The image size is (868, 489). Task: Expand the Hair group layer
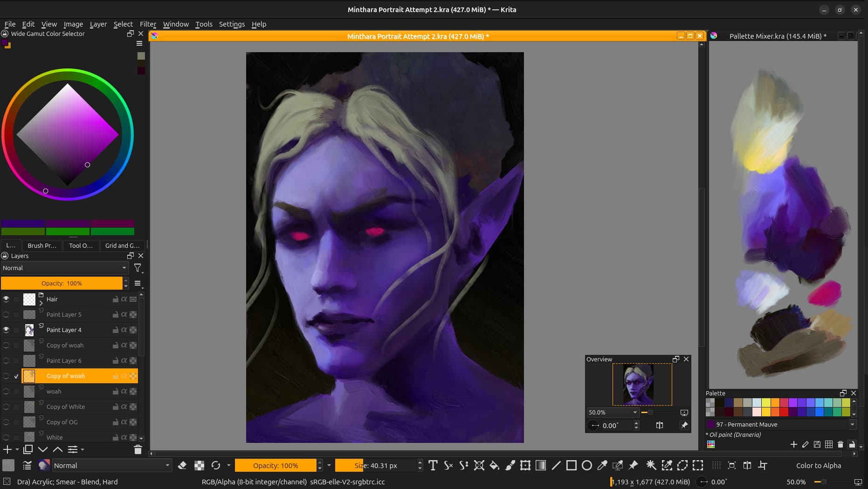(41, 303)
